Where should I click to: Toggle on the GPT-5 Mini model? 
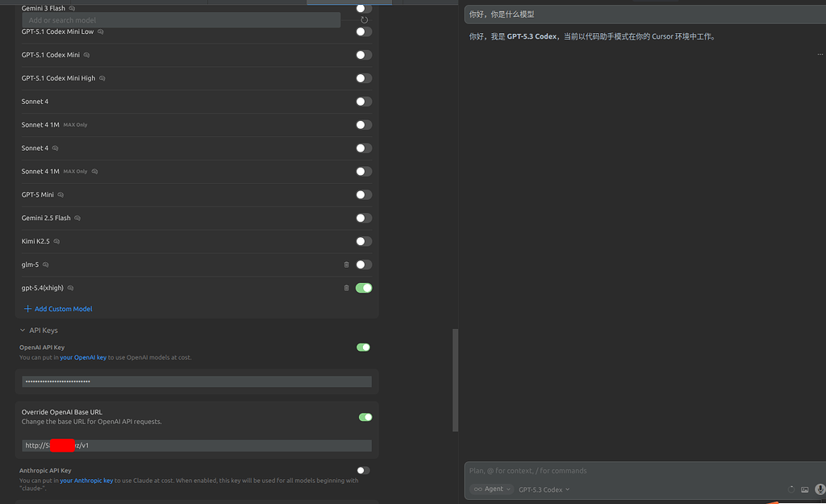tap(364, 195)
